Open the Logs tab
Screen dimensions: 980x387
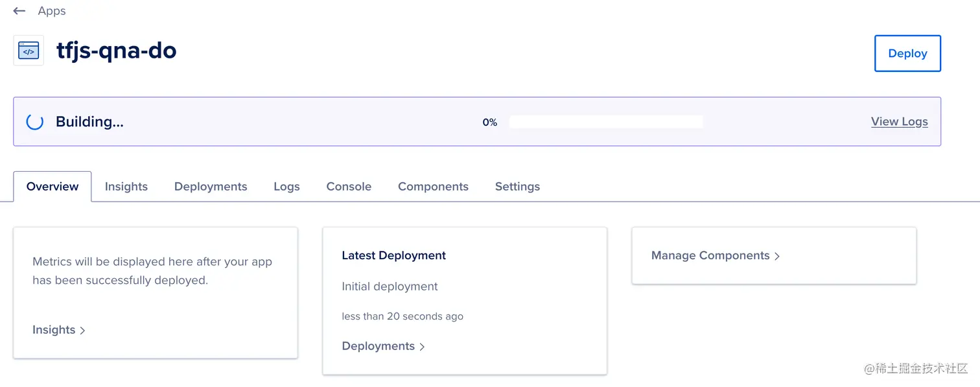[x=286, y=186]
